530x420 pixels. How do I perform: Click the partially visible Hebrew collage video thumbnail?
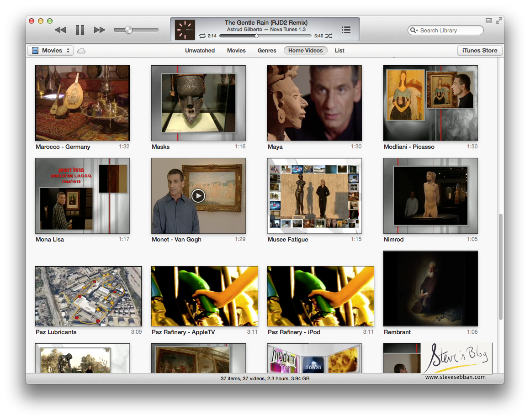[314, 358]
